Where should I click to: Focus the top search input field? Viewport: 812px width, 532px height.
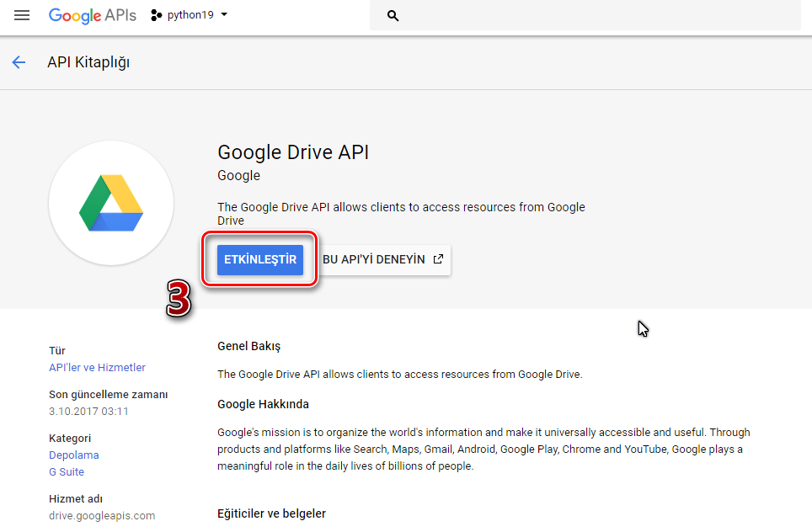click(585, 15)
